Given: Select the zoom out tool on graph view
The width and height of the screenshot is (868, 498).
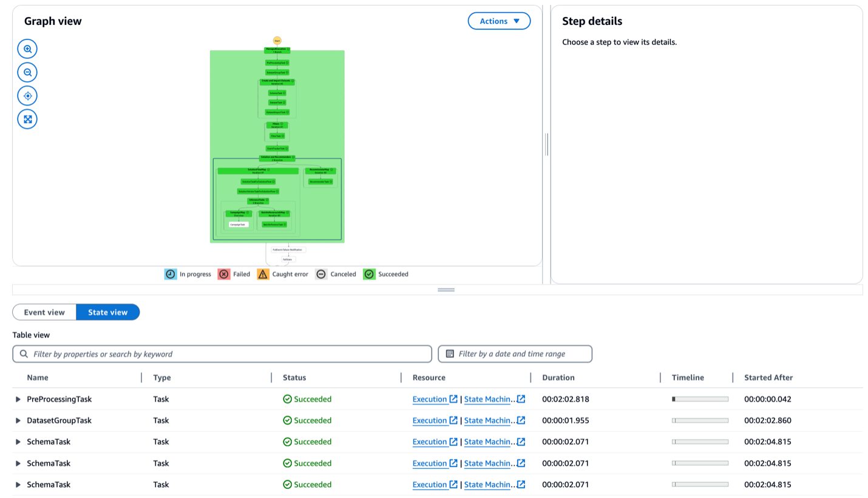Looking at the screenshot, I should pos(27,72).
